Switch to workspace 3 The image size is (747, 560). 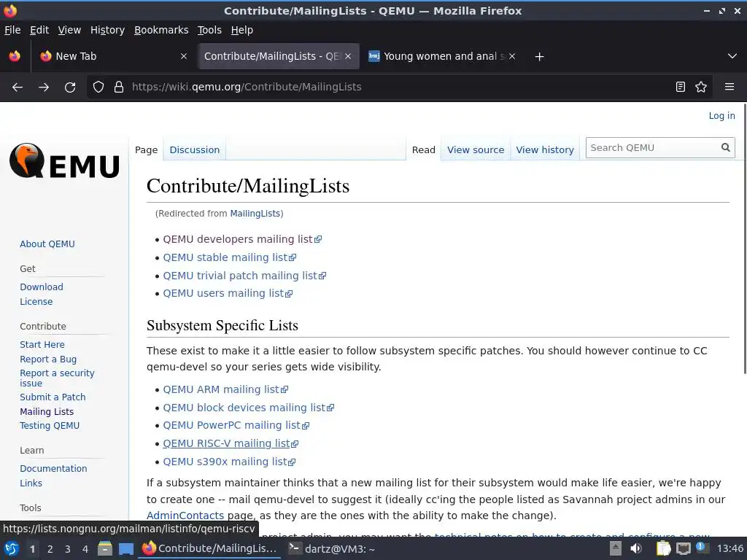tap(68, 549)
